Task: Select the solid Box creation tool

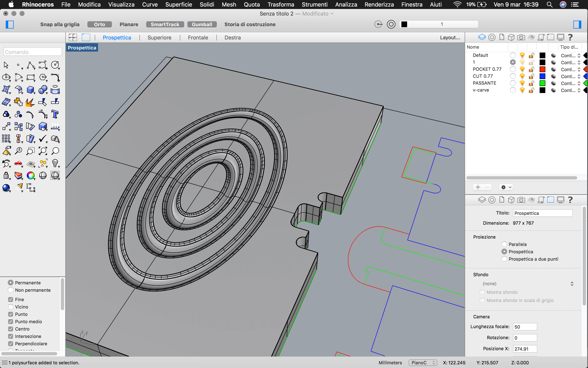Action: (x=31, y=90)
